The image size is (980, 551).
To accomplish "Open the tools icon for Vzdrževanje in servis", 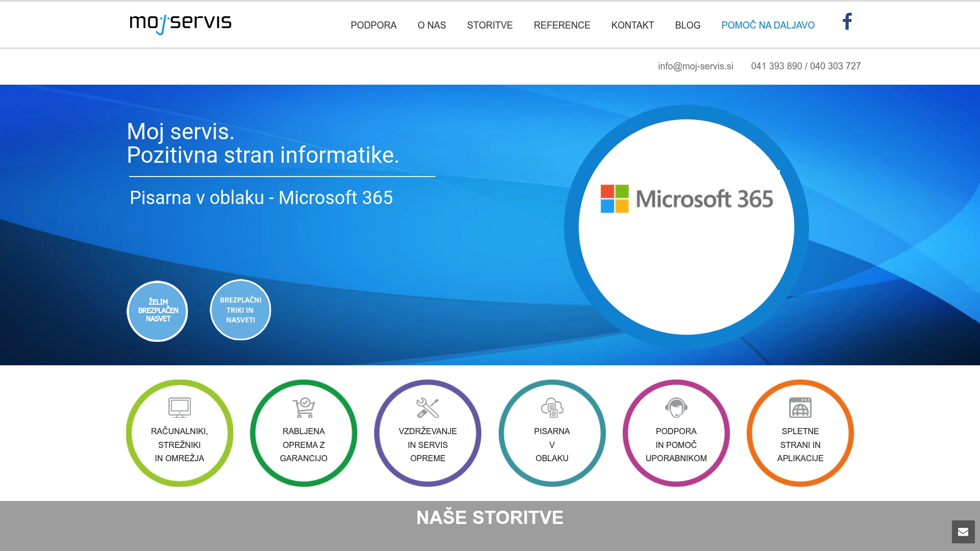I will [428, 407].
